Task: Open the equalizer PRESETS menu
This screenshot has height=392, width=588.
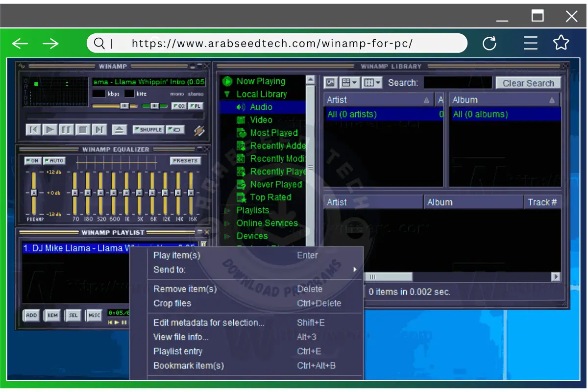Action: click(x=185, y=160)
